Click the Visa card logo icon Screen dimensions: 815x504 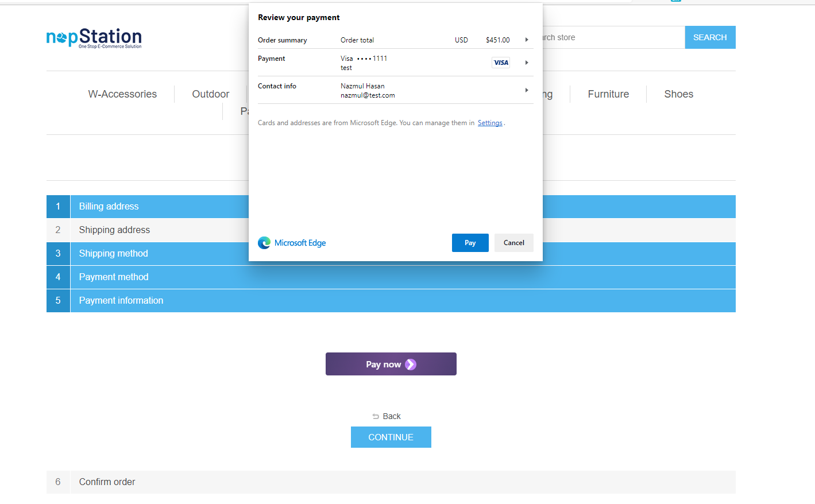pyautogui.click(x=501, y=63)
